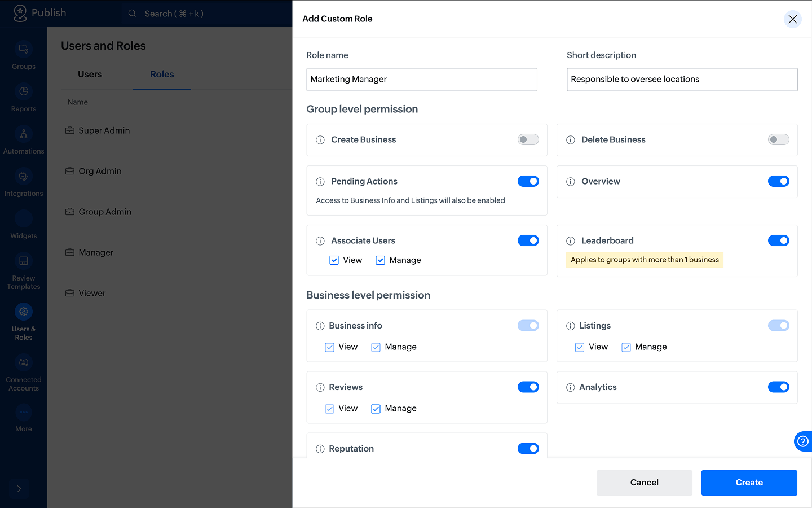Open Groups in the sidebar
This screenshot has height=508, width=812.
tap(24, 56)
